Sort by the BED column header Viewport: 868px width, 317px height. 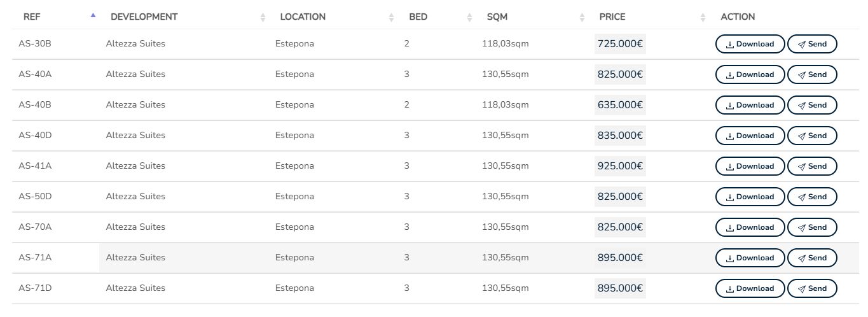click(x=418, y=17)
